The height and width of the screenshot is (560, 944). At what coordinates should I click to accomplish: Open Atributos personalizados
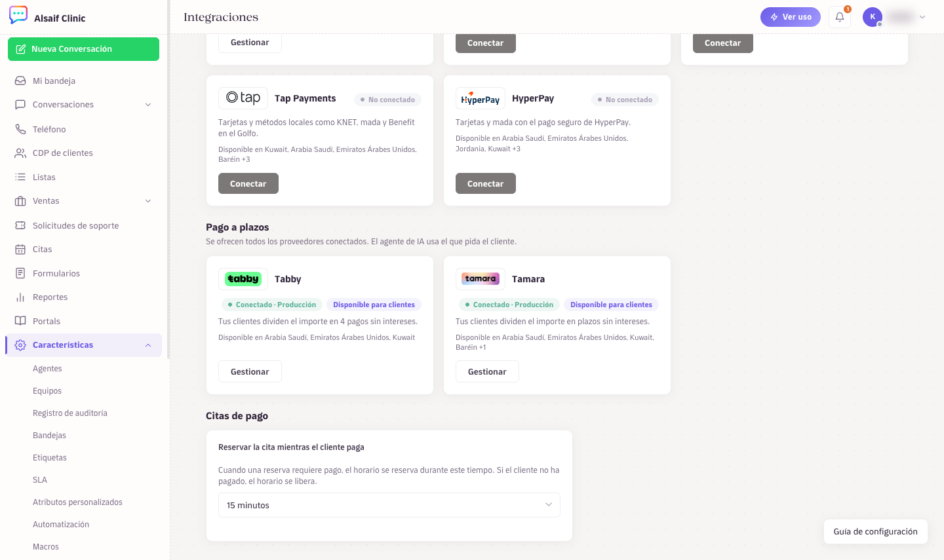click(77, 502)
